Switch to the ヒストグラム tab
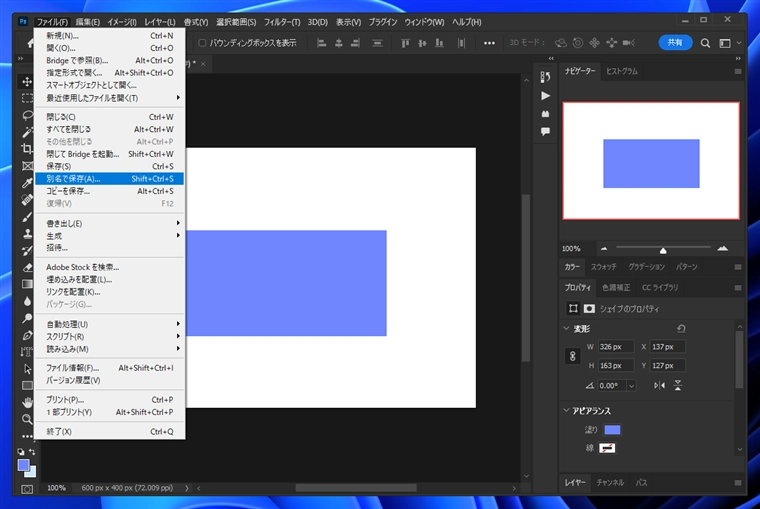 point(622,71)
